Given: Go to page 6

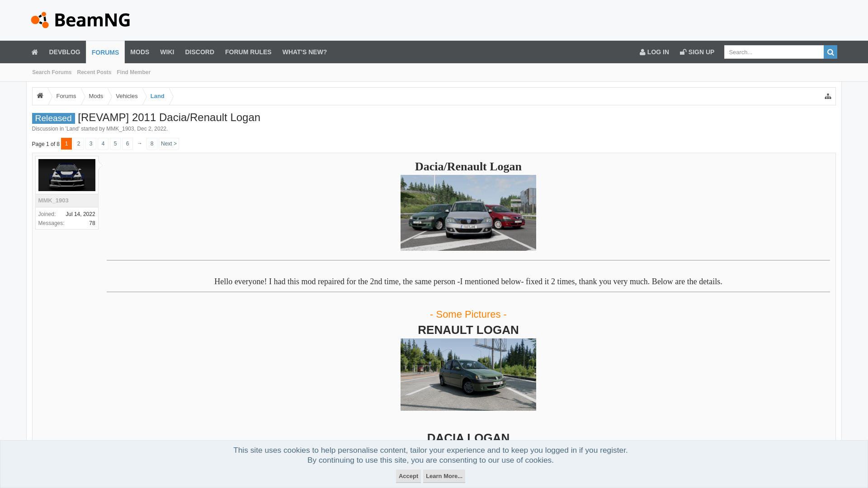Looking at the screenshot, I should (x=127, y=144).
